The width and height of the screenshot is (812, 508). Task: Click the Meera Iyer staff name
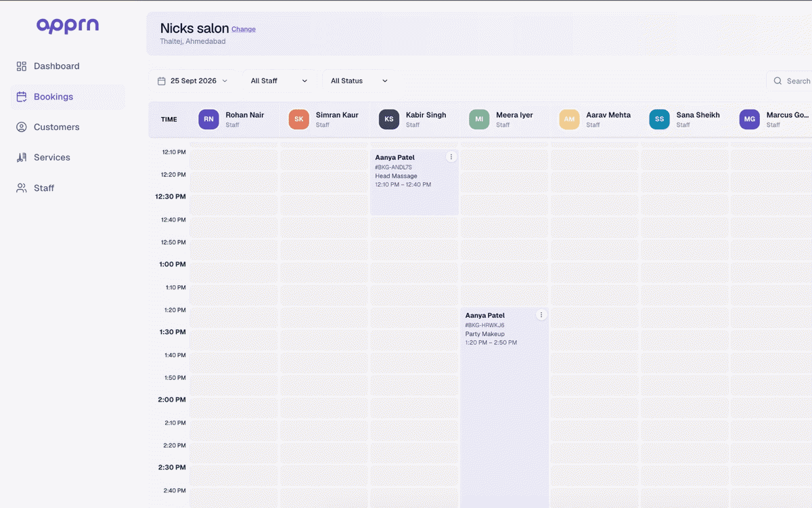514,115
